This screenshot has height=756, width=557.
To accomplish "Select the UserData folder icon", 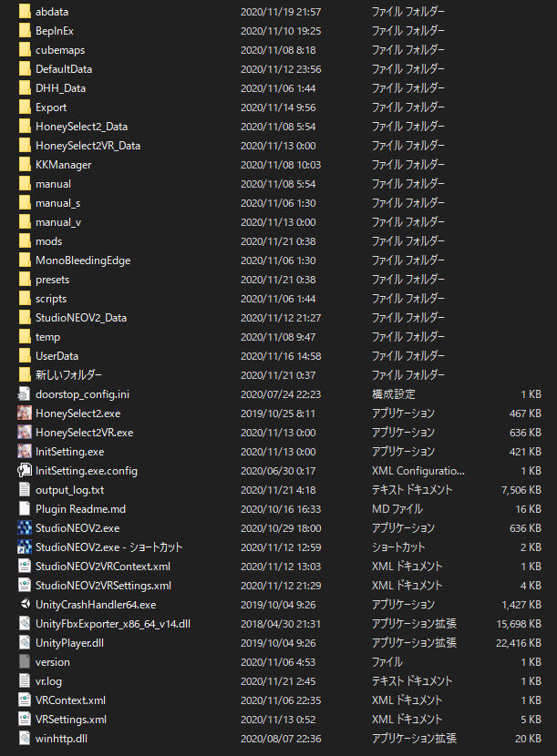I will pyautogui.click(x=25, y=356).
